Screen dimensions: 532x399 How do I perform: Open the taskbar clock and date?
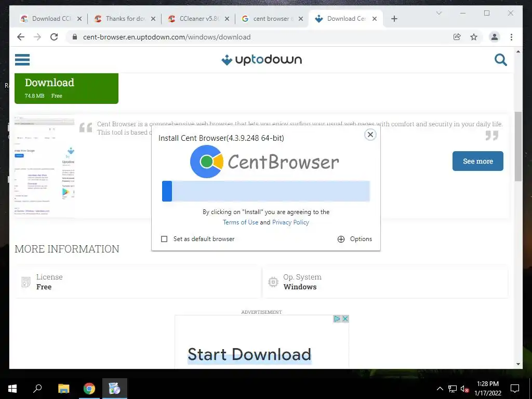click(487, 389)
